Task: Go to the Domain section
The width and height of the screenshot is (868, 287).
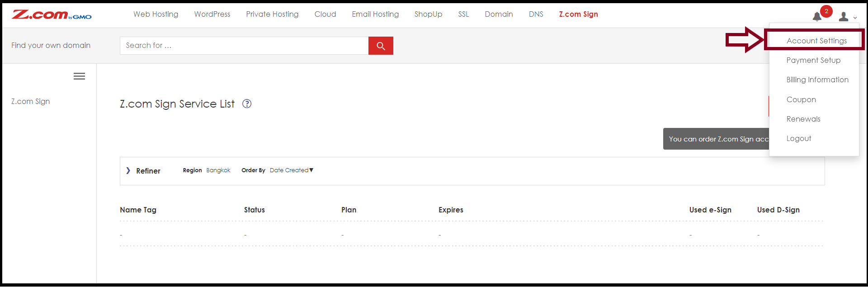Action: click(499, 14)
